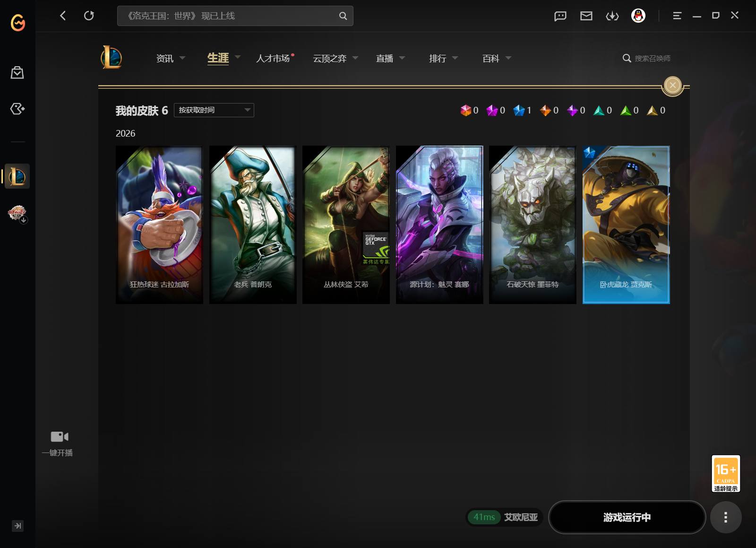Close the skins panel with the gold X
This screenshot has width=756, height=548.
click(x=673, y=86)
